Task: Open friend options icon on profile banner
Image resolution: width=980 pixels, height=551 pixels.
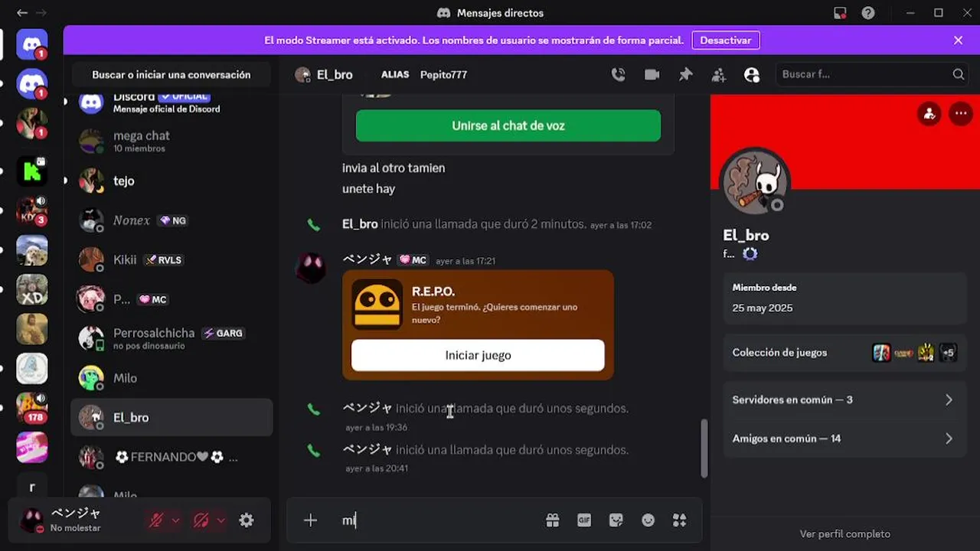Action: point(929,114)
